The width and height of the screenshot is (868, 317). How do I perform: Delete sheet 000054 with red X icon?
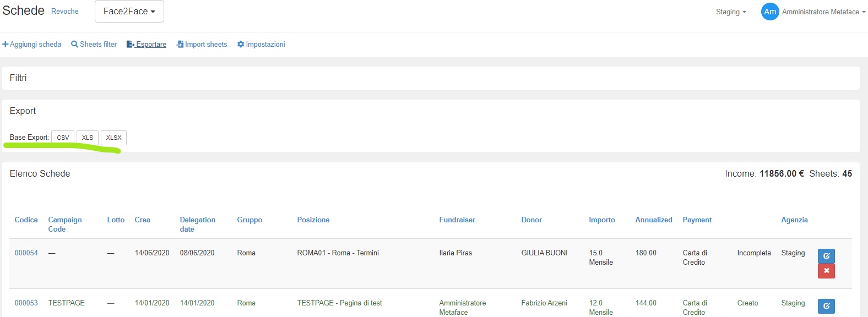(826, 271)
